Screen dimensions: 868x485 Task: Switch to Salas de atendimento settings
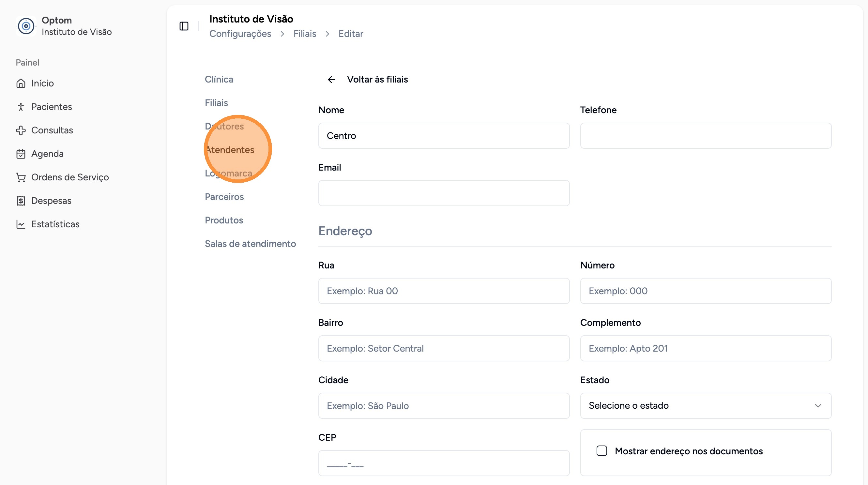(251, 244)
